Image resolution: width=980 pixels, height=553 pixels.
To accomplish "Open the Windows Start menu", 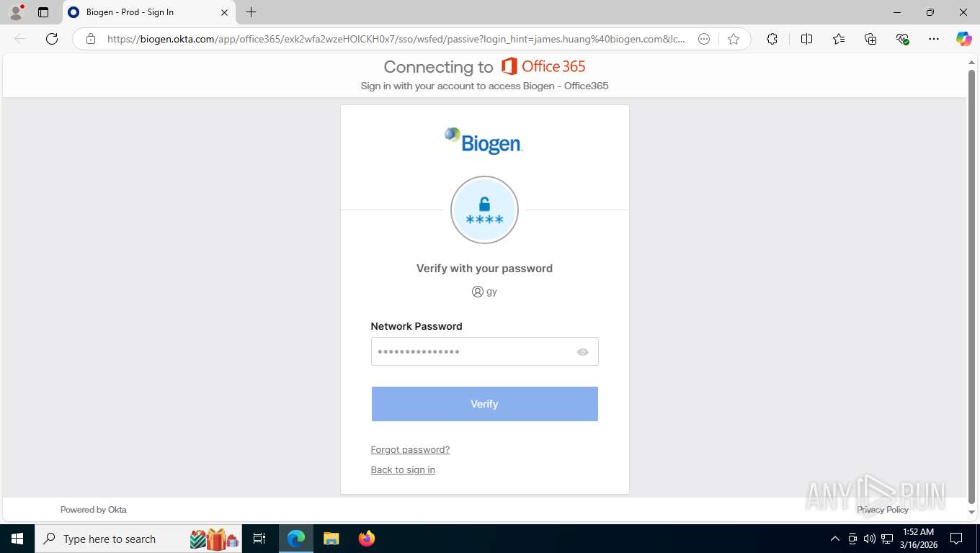I will (17, 539).
